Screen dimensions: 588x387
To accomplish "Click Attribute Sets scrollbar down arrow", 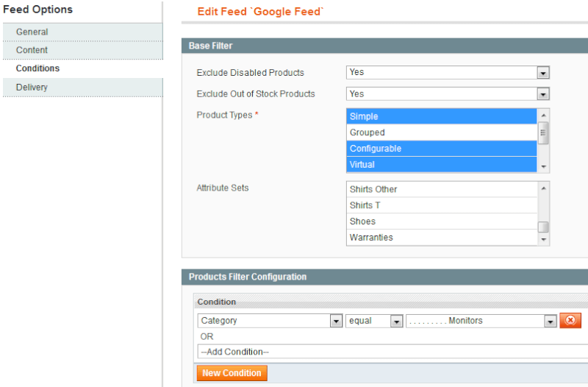I will point(543,239).
